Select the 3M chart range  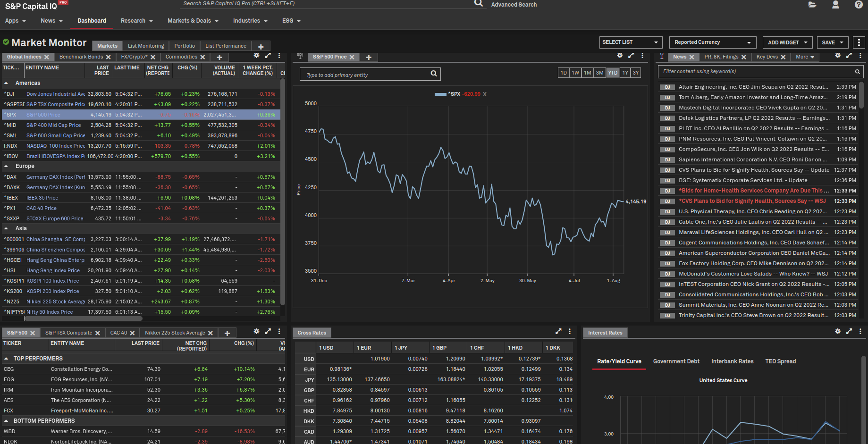(x=599, y=73)
